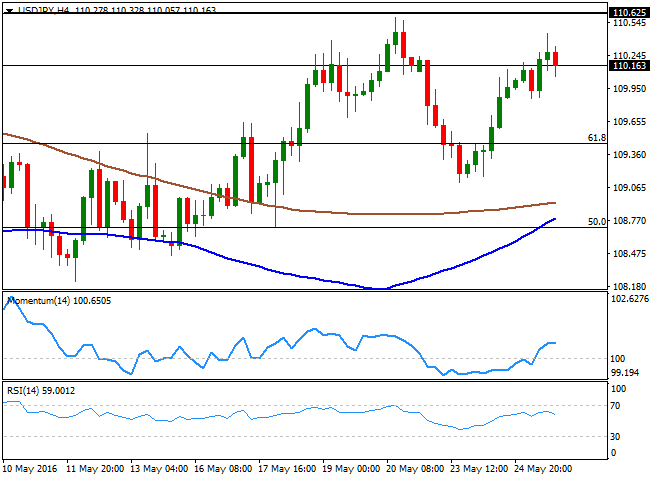Click the RSI 30 level label
Image resolution: width=650 pixels, height=480 pixels.
pyautogui.click(x=615, y=436)
